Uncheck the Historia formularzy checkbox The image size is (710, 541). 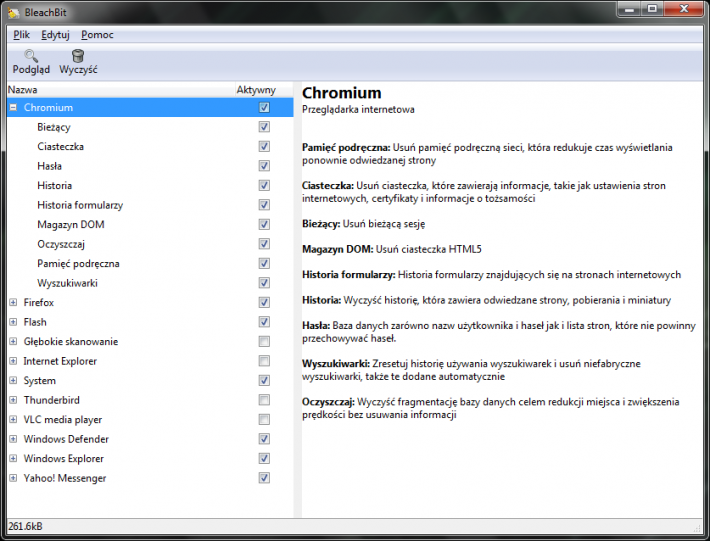264,205
